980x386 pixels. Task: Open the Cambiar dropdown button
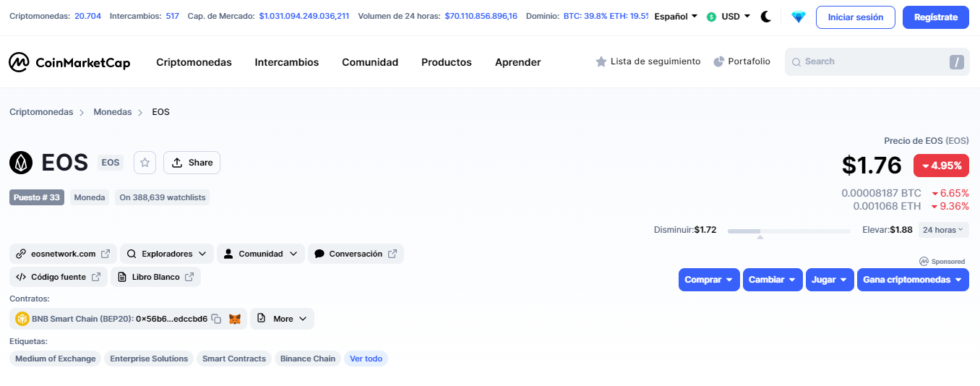click(x=773, y=280)
